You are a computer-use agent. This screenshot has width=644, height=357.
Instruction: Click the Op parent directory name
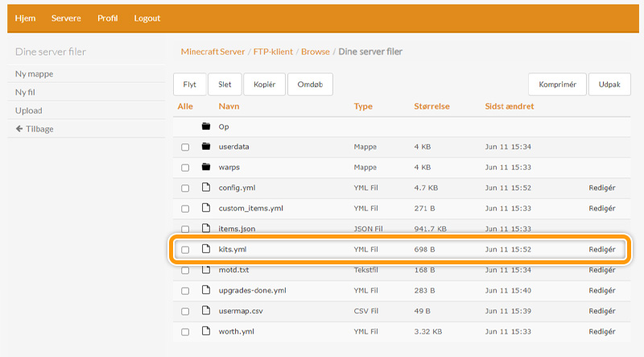tap(224, 127)
